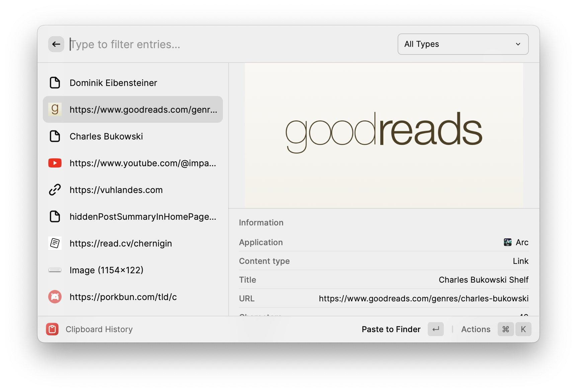577x392 pixels.
Task: Click the goodreads.com/genres/charles-bukowski URL value
Action: pos(424,298)
